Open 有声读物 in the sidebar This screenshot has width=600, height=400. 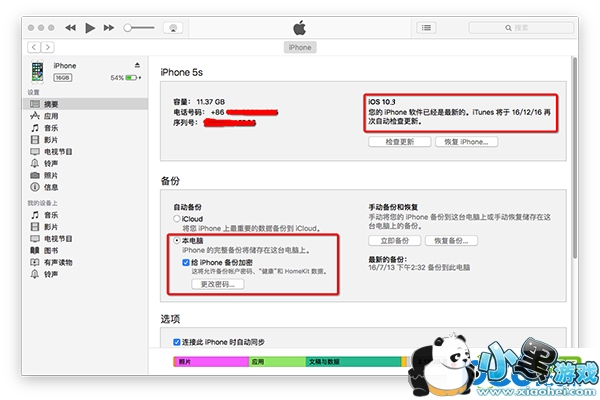[x=85, y=262]
